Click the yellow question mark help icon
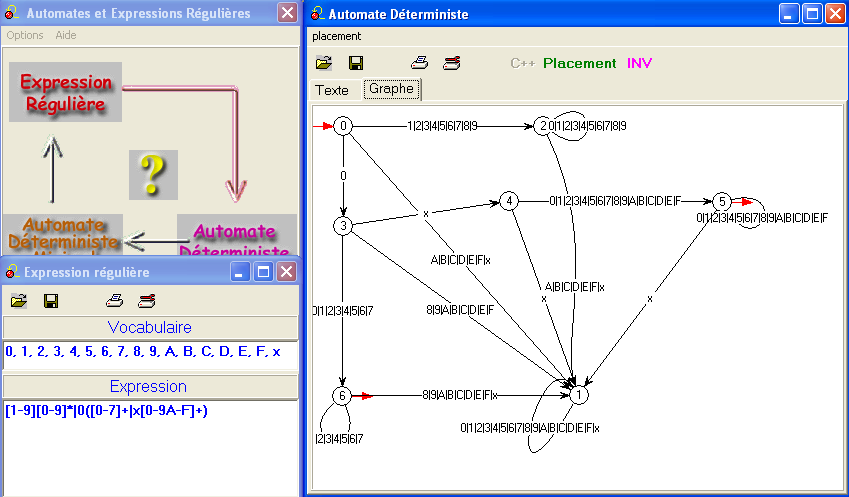The height and width of the screenshot is (497, 849). pos(152,175)
